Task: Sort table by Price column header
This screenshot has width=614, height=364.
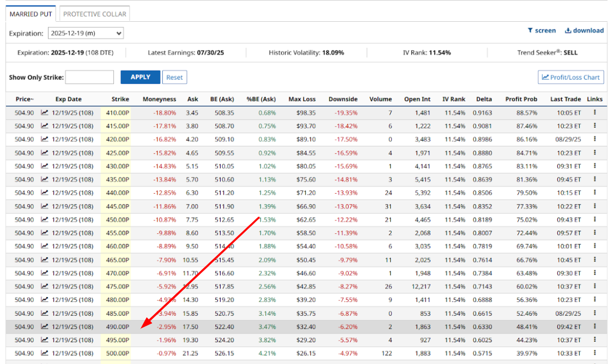Action: click(25, 99)
